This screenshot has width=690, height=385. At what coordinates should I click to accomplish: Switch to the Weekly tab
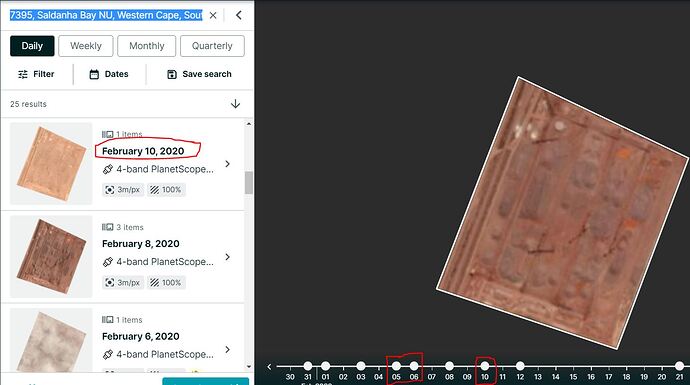click(86, 46)
